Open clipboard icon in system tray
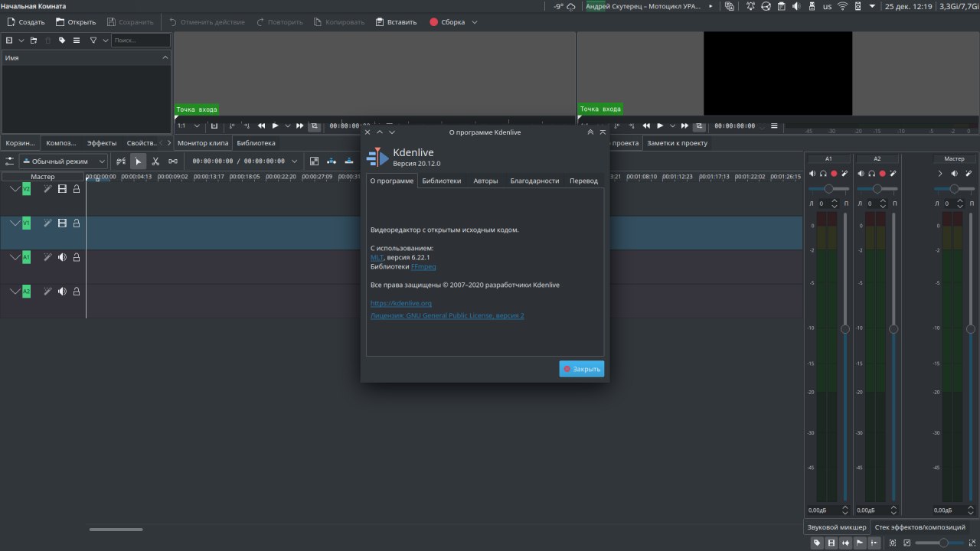 [781, 6]
